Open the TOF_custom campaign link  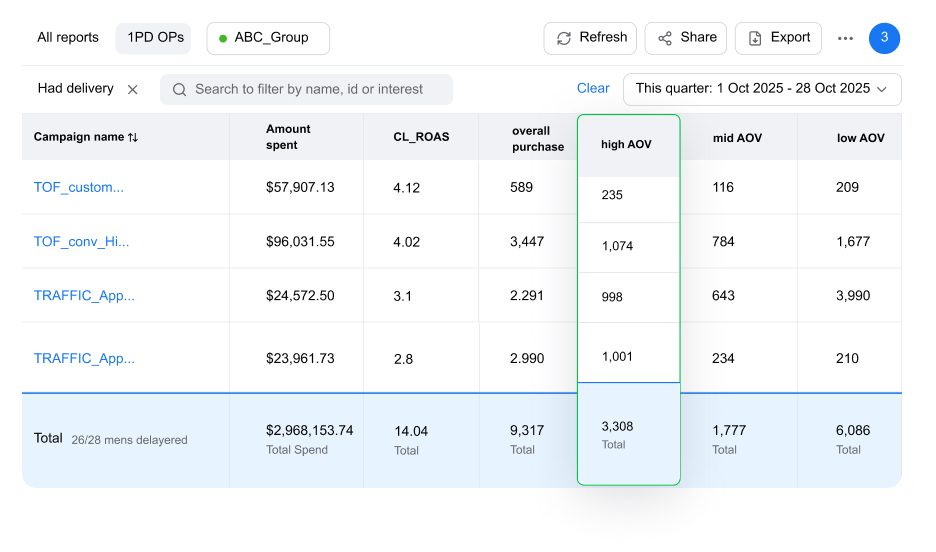(79, 187)
